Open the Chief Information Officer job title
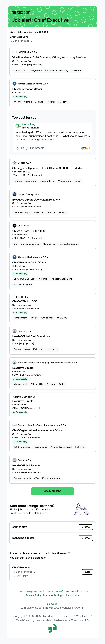Viewport: 105px width, 644px height. point(27,89)
